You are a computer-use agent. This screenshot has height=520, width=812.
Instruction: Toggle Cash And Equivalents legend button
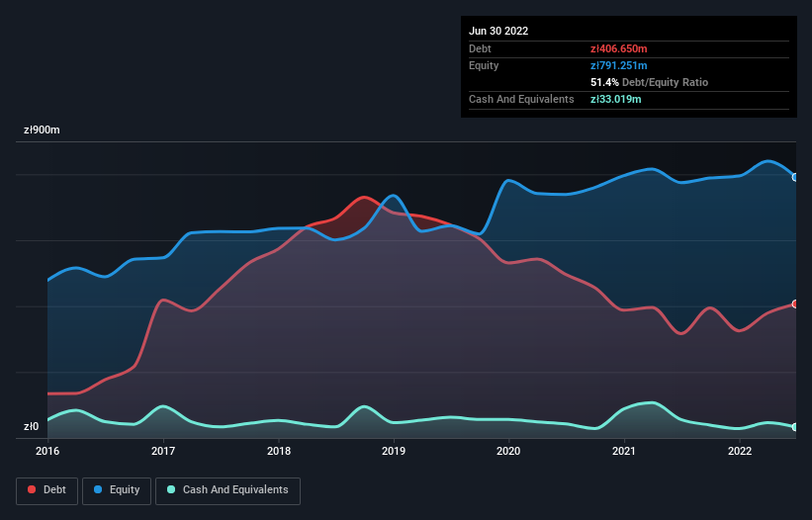[227, 490]
